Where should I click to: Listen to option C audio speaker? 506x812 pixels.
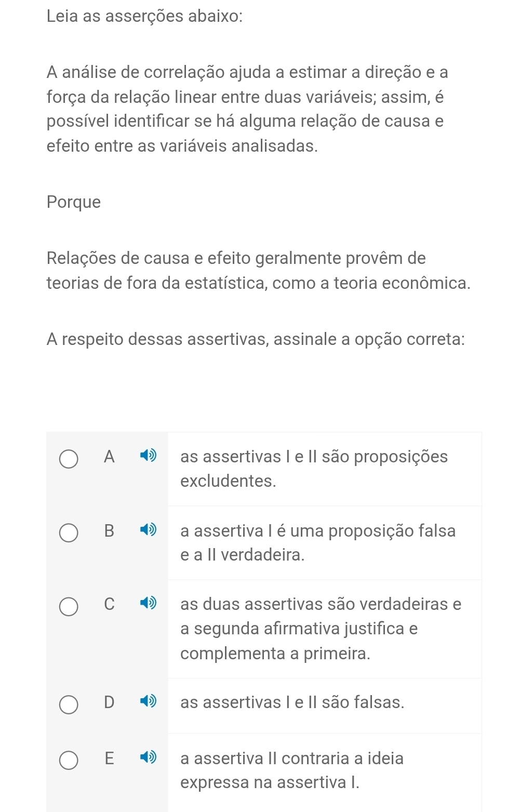pyautogui.click(x=148, y=603)
